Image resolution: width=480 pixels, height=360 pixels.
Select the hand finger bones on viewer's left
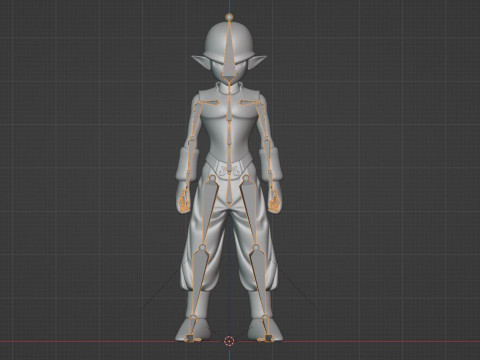click(x=184, y=201)
